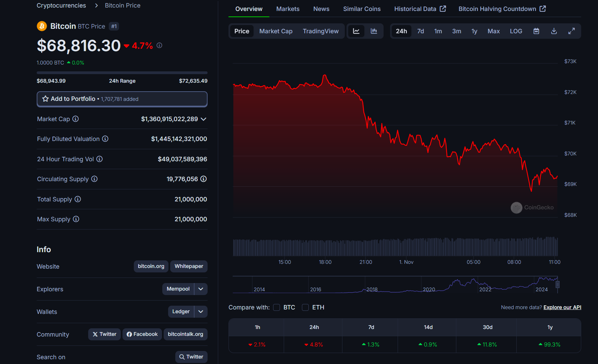Expand the Market Cap details chevron
The width and height of the screenshot is (598, 364).
(x=203, y=119)
